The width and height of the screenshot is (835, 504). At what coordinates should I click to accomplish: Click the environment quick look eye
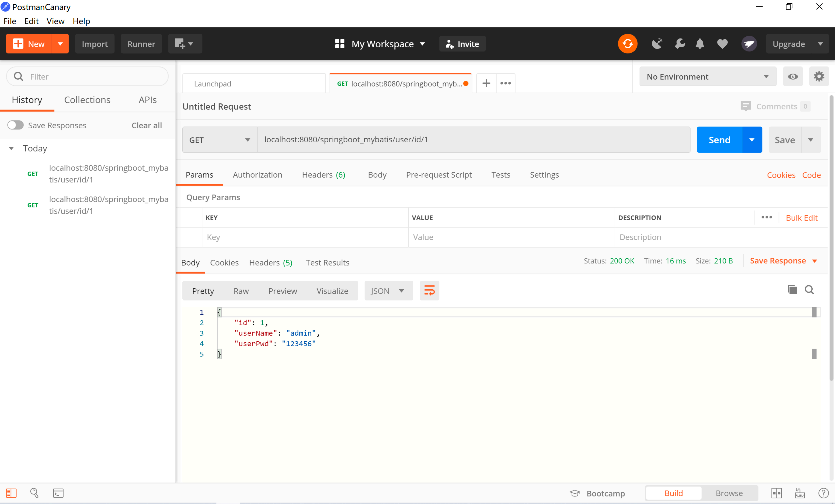pos(793,77)
